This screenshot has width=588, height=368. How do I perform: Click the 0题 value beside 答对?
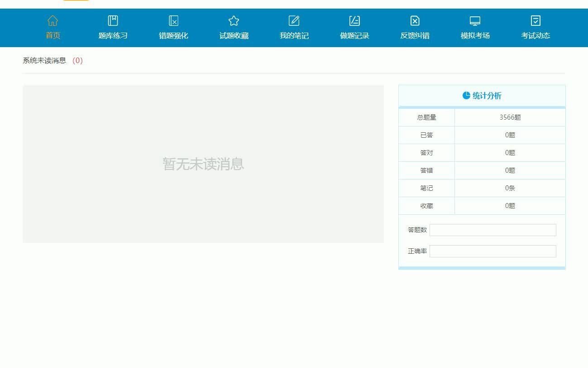coord(510,153)
